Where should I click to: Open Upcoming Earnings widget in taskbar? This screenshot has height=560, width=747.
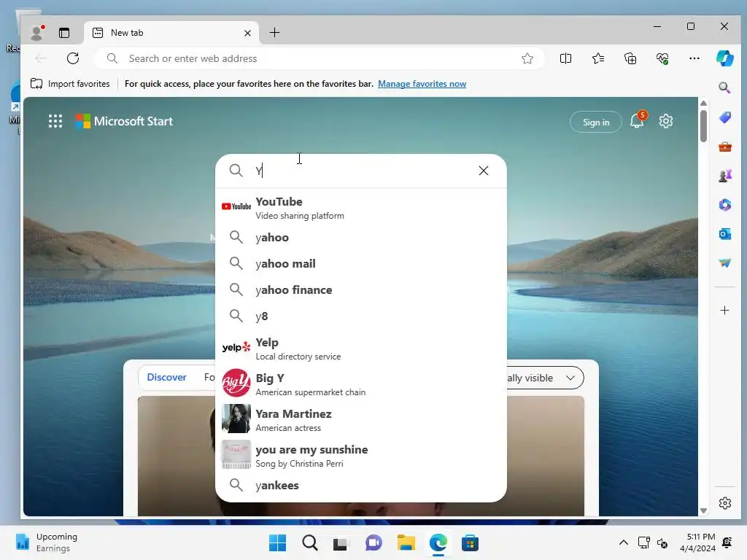(47, 542)
